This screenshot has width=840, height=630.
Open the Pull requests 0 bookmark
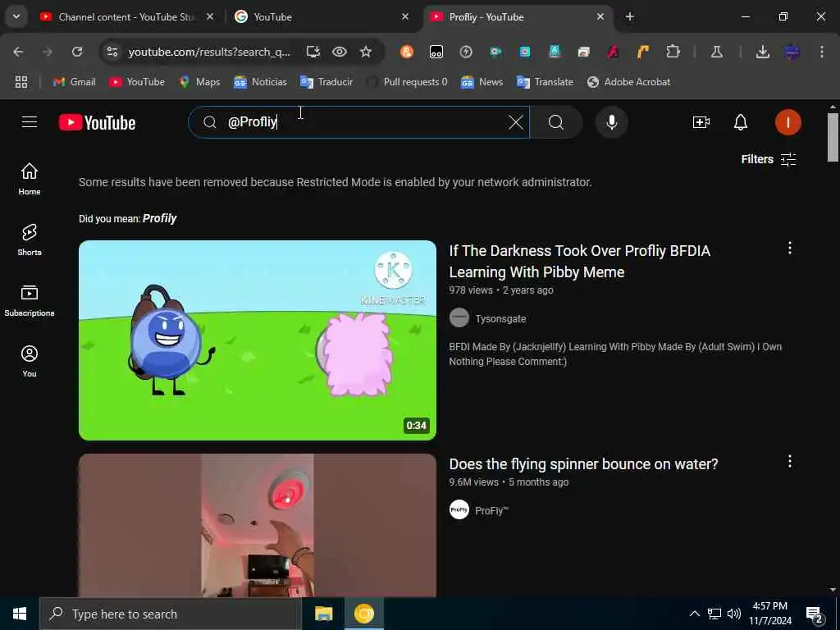[x=407, y=82]
